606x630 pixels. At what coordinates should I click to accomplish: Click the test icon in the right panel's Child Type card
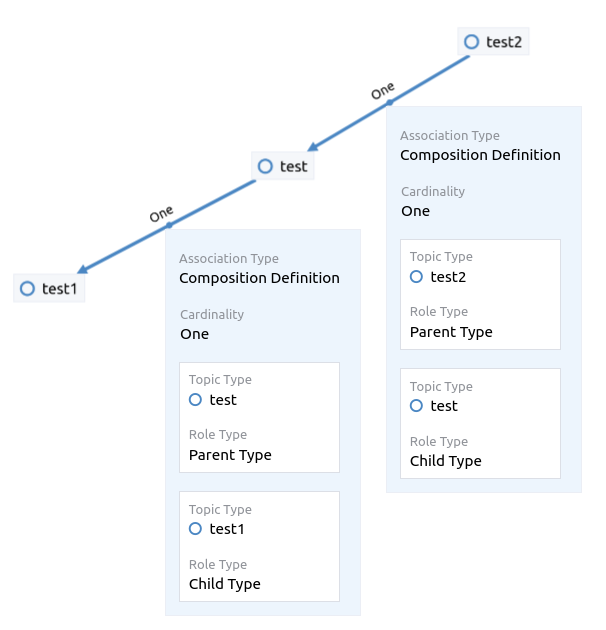click(x=416, y=405)
